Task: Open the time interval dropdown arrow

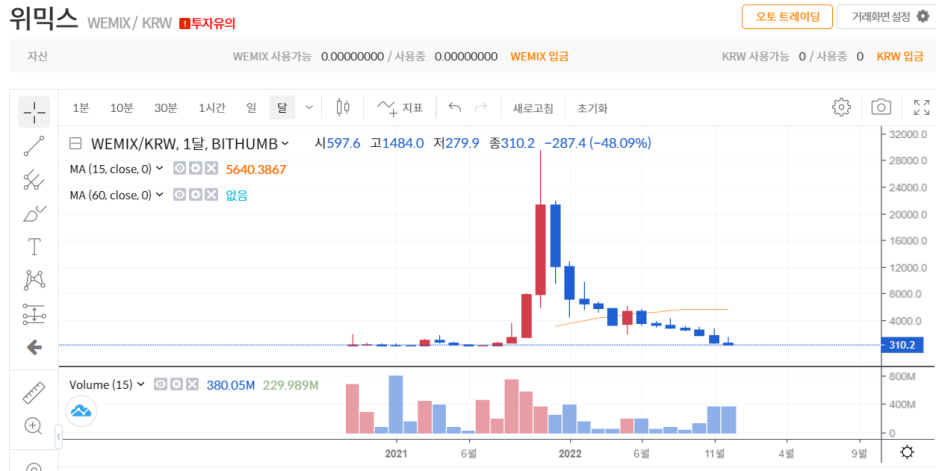Action: click(x=309, y=108)
